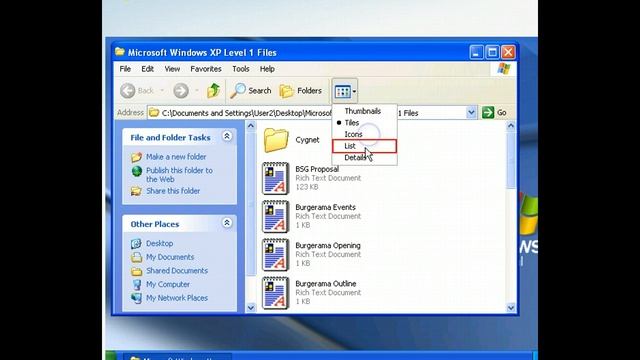
Task: Select the BSG Proposal document icon
Action: click(276, 178)
